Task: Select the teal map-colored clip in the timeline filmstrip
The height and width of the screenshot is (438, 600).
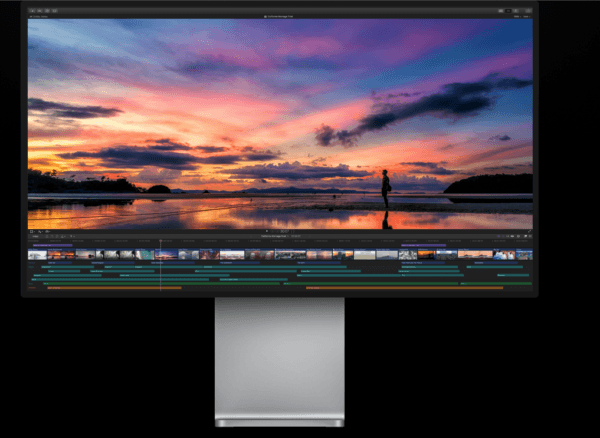Action: 145,254
